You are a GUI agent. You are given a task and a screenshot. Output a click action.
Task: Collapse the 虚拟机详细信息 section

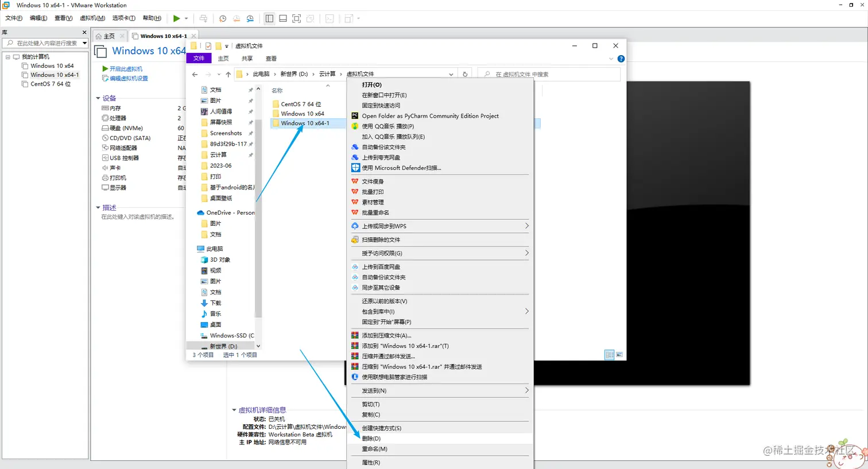[234, 410]
